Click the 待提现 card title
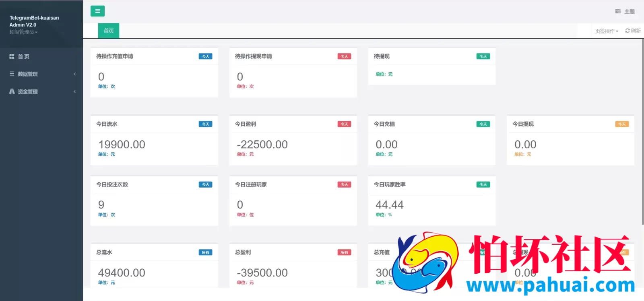 tap(382, 57)
